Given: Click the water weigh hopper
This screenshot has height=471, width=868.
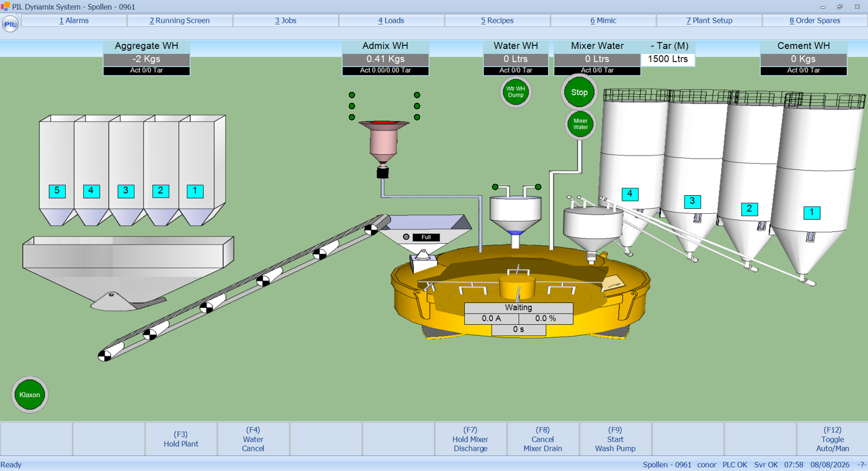Looking at the screenshot, I should [x=515, y=215].
